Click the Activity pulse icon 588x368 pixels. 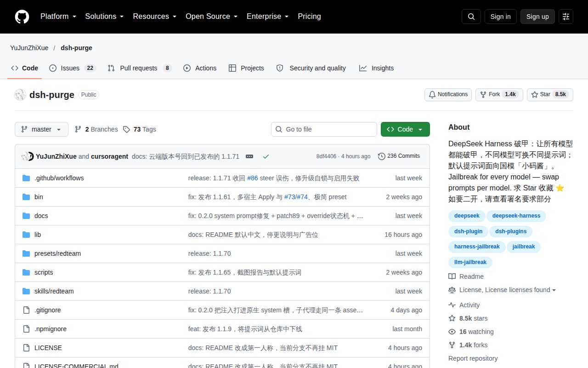point(452,305)
